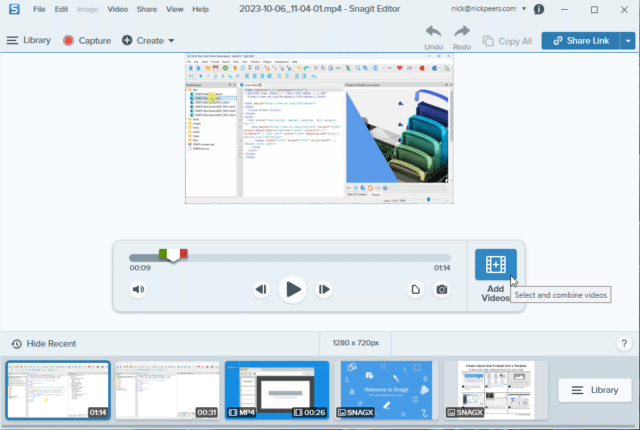Click the video preview canvas
Screen dimensions: 640x430
(x=319, y=129)
